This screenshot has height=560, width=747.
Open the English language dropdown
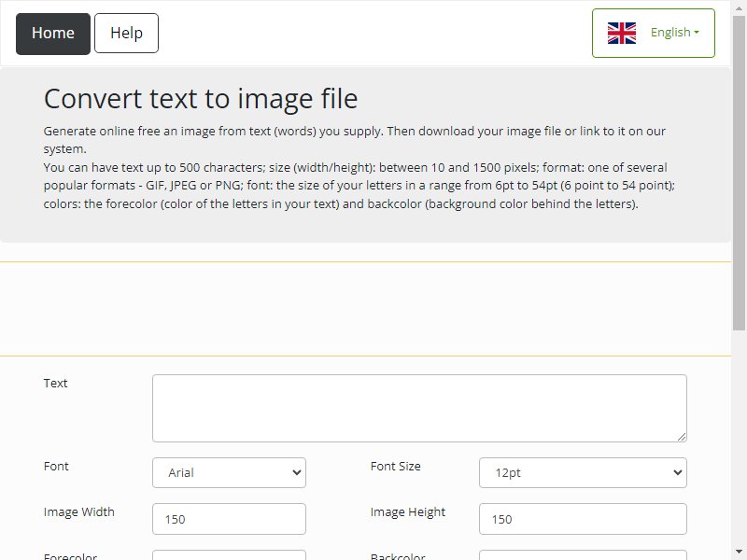pyautogui.click(x=653, y=33)
